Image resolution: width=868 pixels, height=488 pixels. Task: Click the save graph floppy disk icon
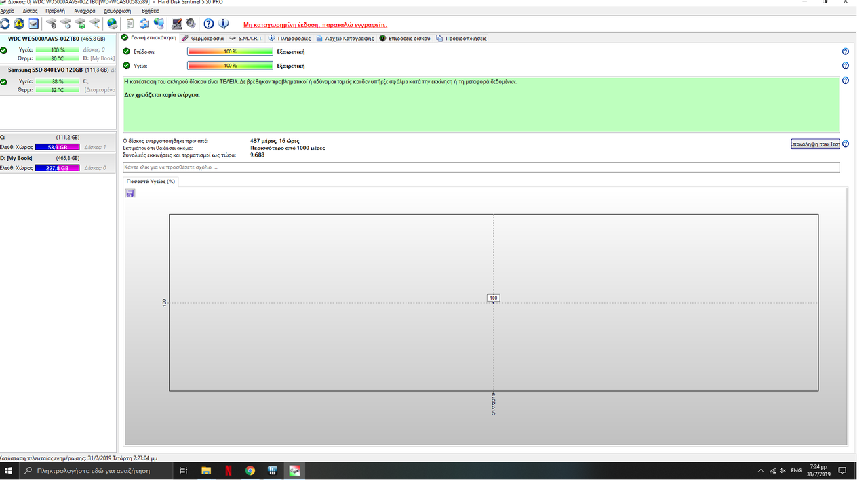(x=130, y=193)
